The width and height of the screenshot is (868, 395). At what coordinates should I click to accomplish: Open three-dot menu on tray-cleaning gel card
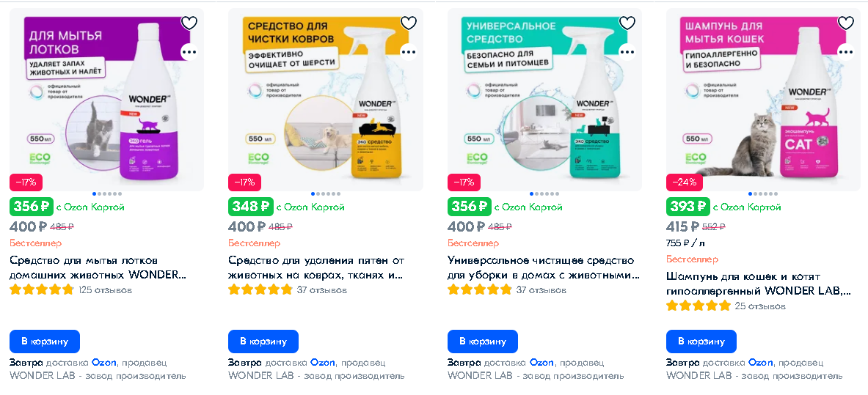189,52
